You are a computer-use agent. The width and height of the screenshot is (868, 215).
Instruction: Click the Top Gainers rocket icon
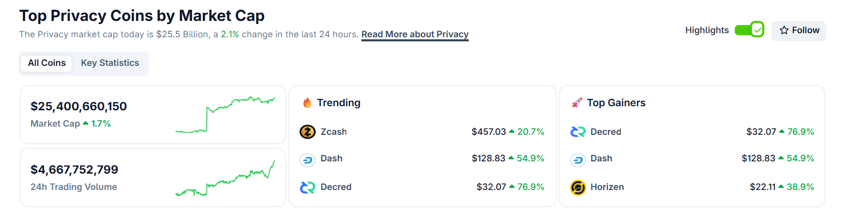click(577, 103)
